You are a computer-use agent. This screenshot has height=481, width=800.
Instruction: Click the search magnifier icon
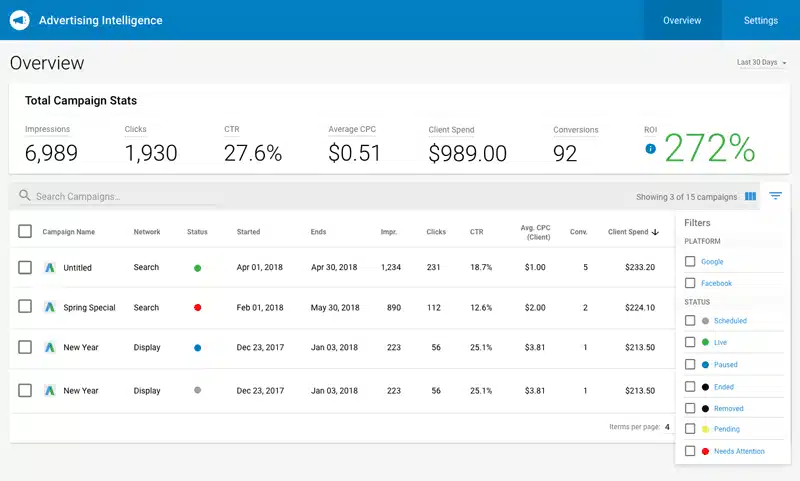(x=24, y=196)
